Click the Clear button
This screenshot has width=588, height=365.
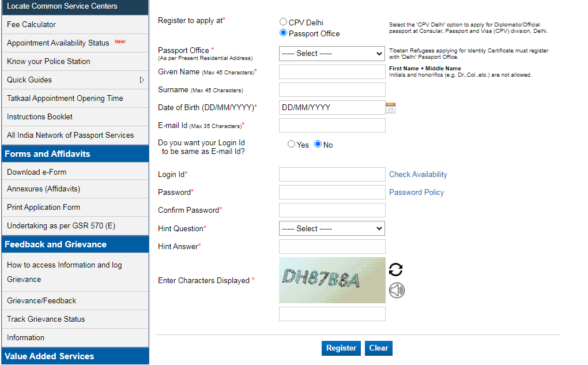pyautogui.click(x=378, y=348)
